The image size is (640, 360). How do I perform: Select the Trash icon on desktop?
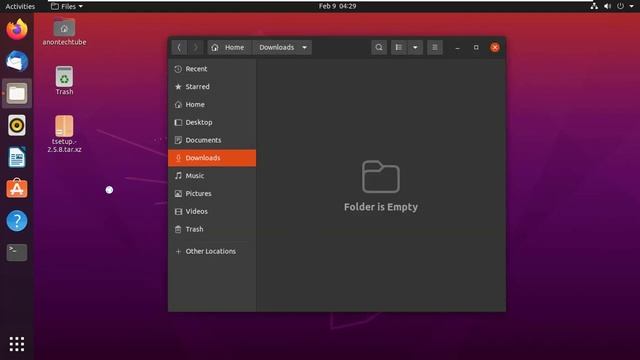coord(64,81)
